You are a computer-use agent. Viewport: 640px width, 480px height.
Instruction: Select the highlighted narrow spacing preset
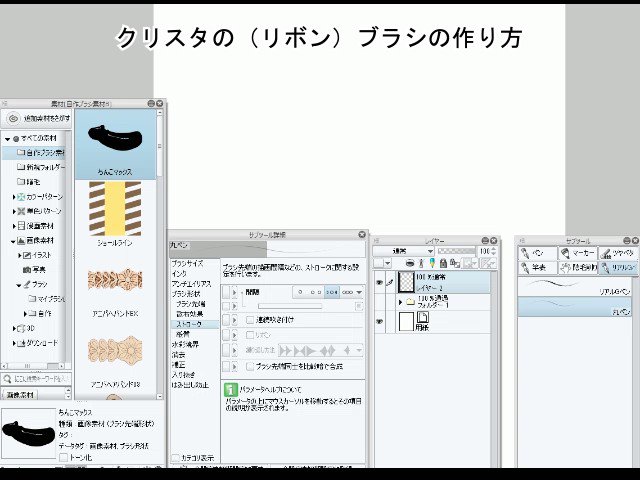pos(332,293)
